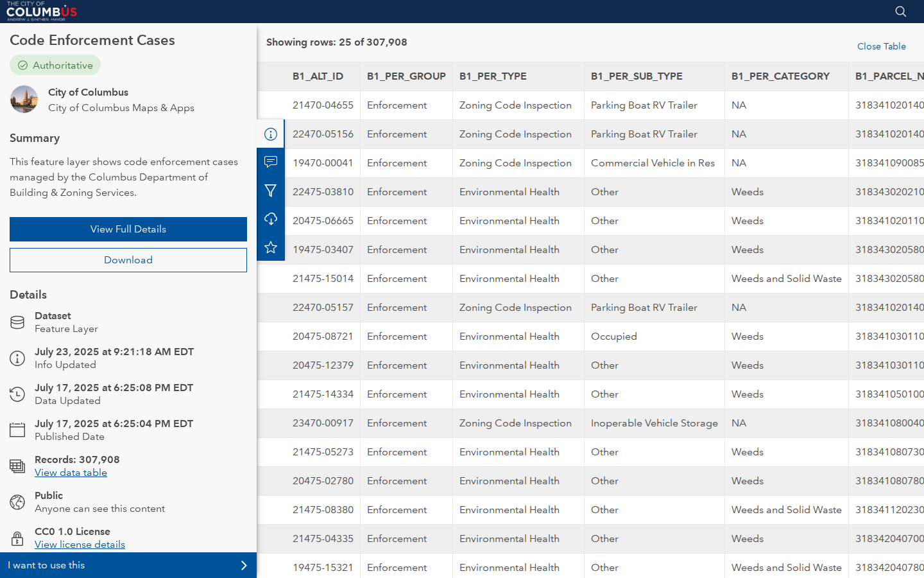
Task: Click the City of Columbus avatar thumbnail
Action: click(x=24, y=100)
